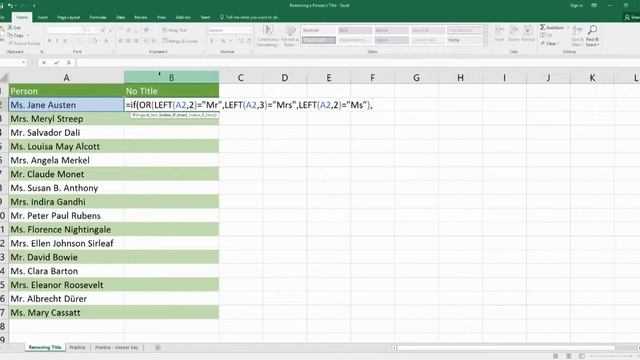Click cell Mrs. Meryl Streep
Viewport: 640px width, 360px height.
click(x=66, y=119)
